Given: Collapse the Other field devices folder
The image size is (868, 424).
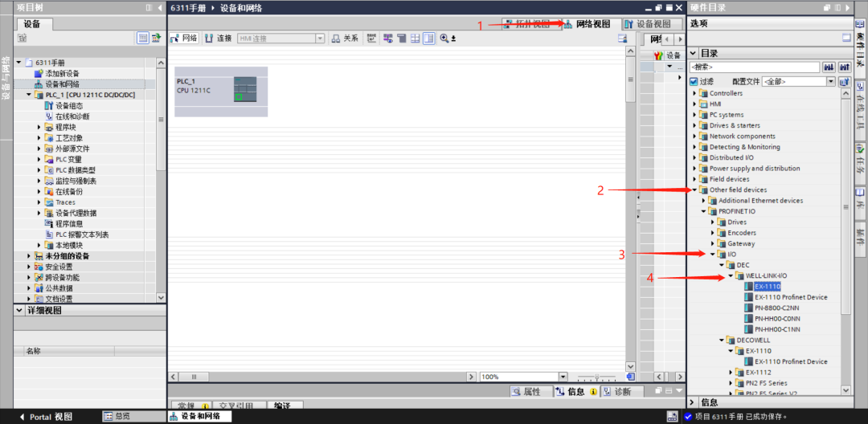Looking at the screenshot, I should coord(694,190).
